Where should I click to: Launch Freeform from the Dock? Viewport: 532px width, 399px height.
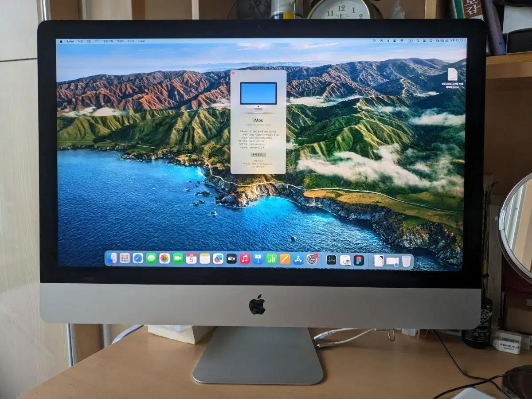click(218, 258)
